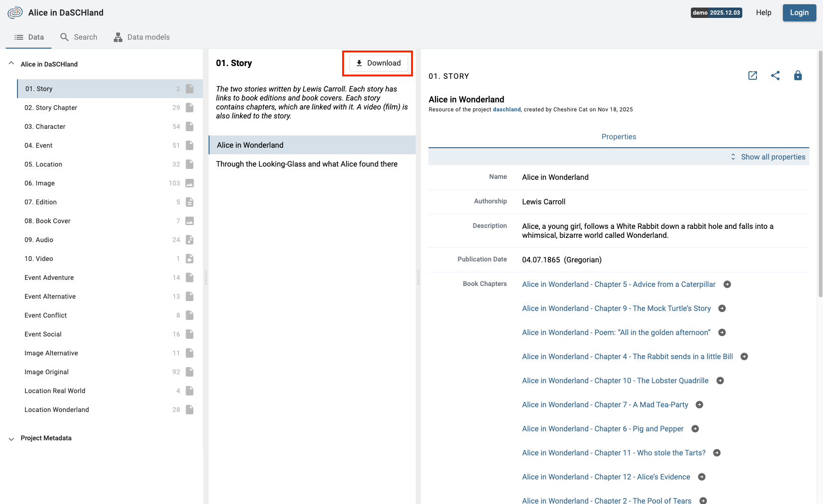Screen dimensions: 823x504
Task: Open the Properties tab
Action: 619,136
